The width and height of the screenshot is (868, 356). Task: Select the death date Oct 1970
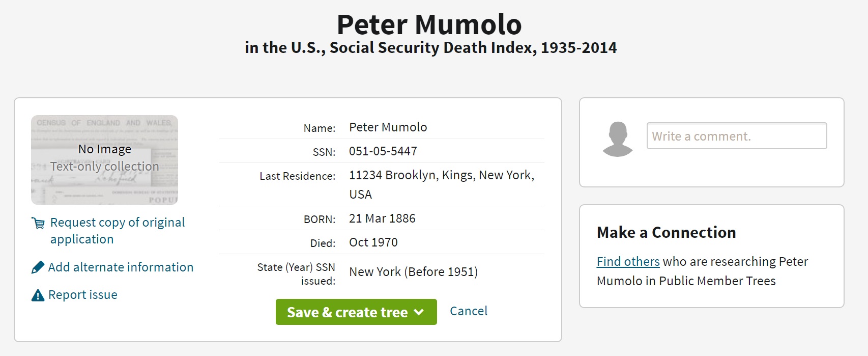(373, 242)
